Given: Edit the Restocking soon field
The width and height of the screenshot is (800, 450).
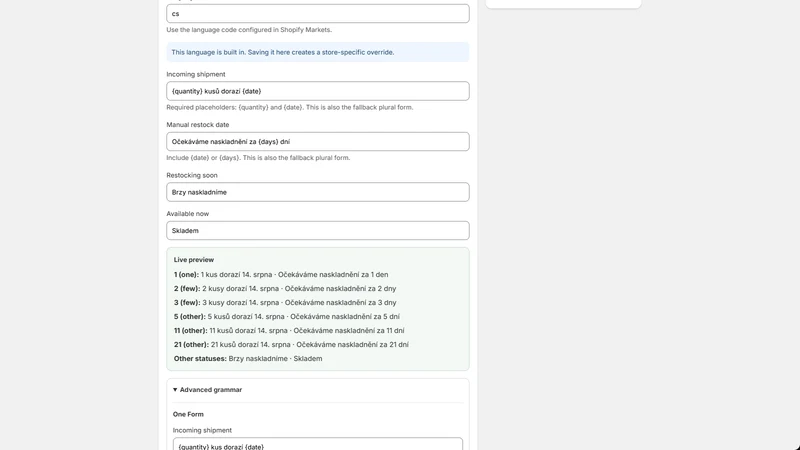Looking at the screenshot, I should tap(317, 192).
